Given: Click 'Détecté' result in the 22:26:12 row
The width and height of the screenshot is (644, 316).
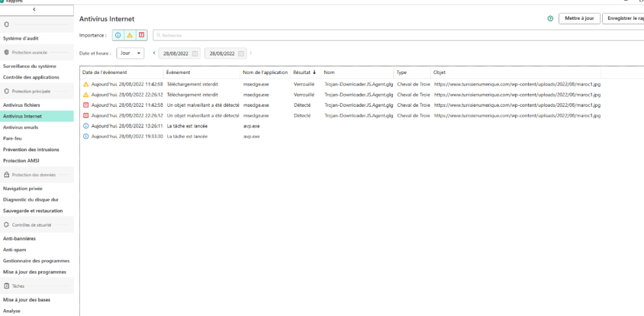Looking at the screenshot, I should coord(302,116).
